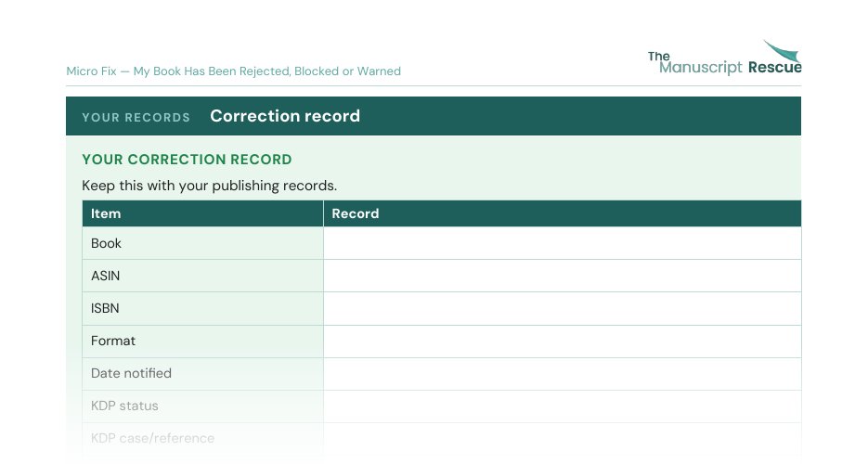Click the Record field for Book

click(563, 243)
